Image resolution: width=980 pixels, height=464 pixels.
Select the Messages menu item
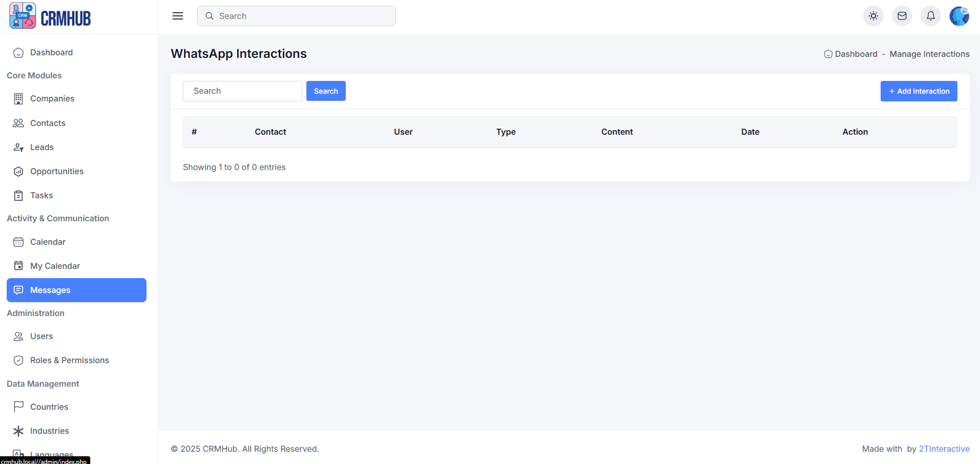click(x=76, y=290)
